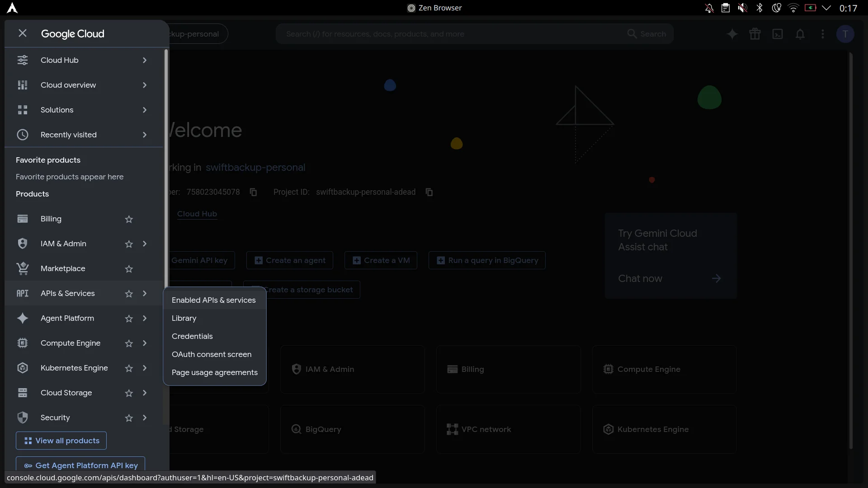Activate Cloud Shell terminal icon
This screenshot has width=868, height=488.
click(778, 34)
